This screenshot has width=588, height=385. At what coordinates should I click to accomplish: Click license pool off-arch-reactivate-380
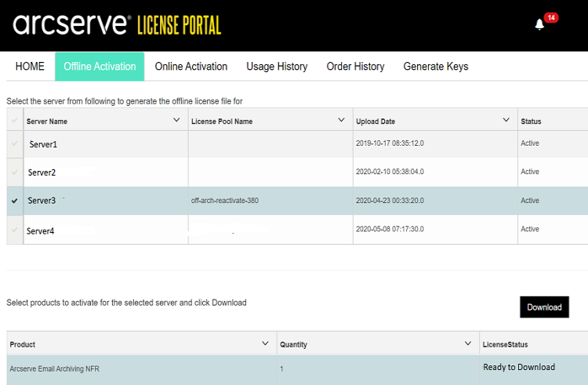pyautogui.click(x=225, y=201)
